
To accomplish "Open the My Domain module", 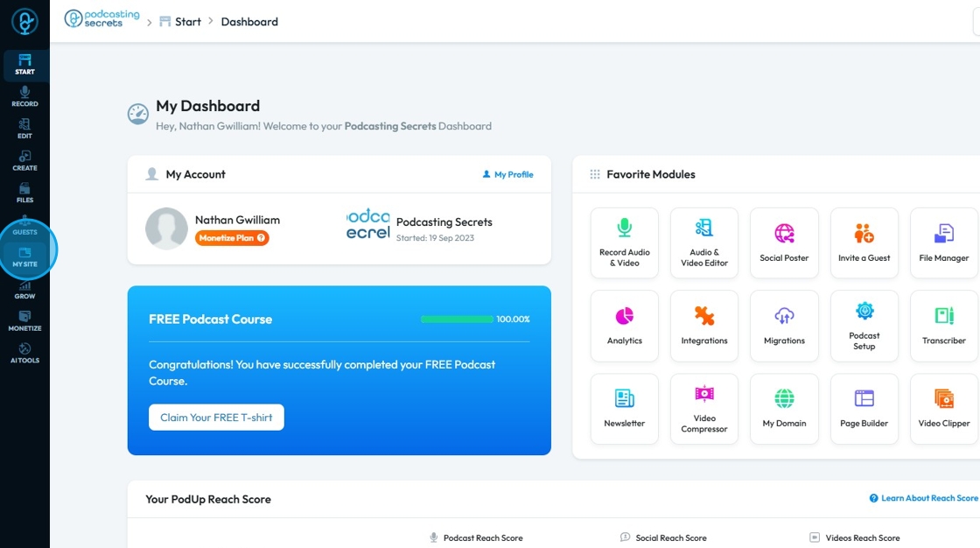I will coord(784,409).
